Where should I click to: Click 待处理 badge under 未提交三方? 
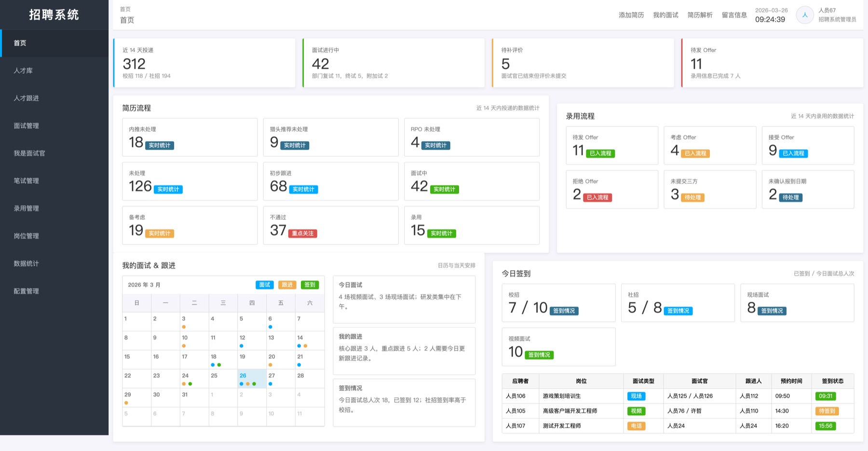[x=692, y=197]
